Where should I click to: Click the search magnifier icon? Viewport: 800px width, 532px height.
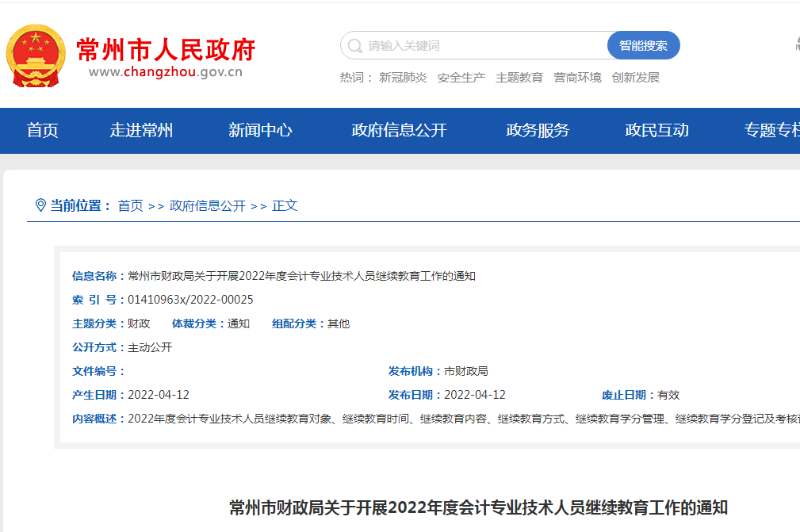354,46
